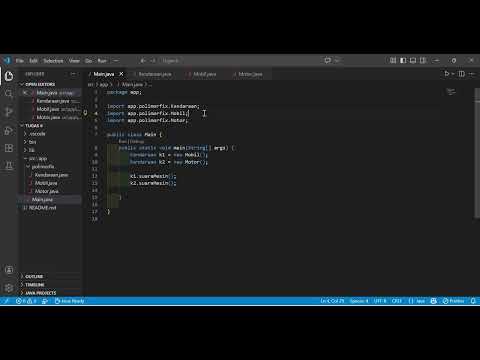
Task: Open the dropdown arrow next to chat icon
Action: tap(337, 61)
